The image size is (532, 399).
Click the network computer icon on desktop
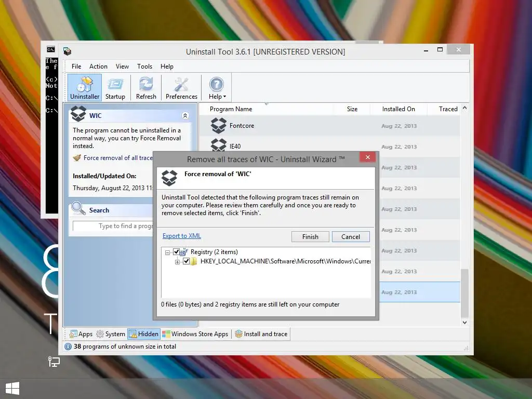coord(54,362)
